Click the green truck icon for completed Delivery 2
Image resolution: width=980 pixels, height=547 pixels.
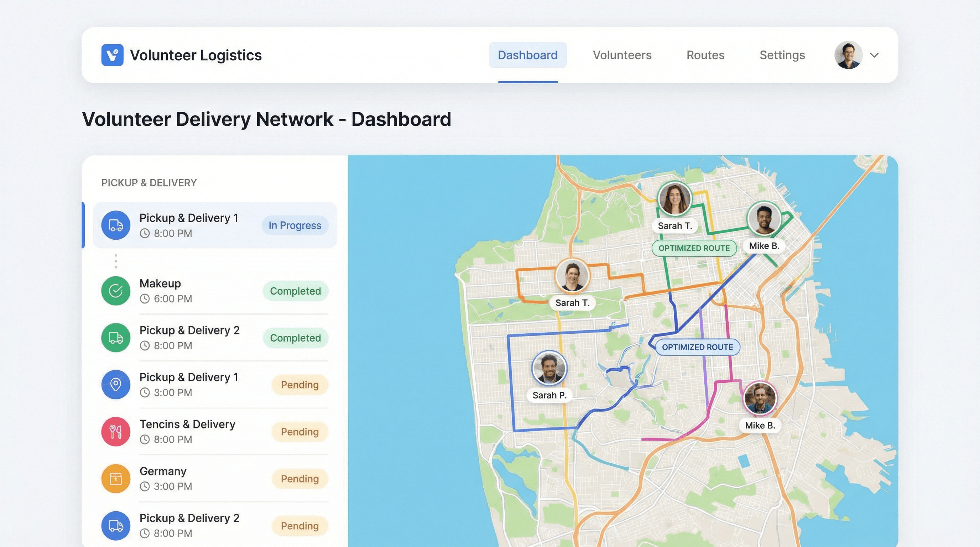[116, 338]
